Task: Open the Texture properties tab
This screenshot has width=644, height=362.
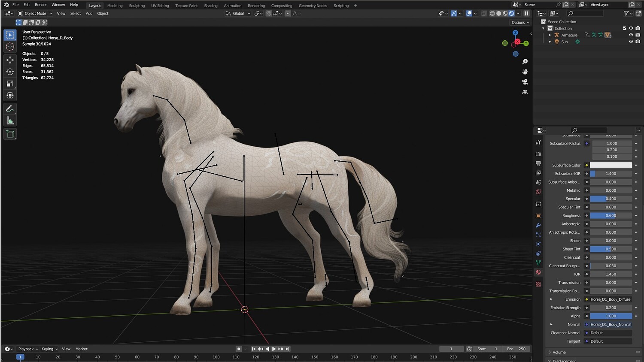Action: click(538, 284)
